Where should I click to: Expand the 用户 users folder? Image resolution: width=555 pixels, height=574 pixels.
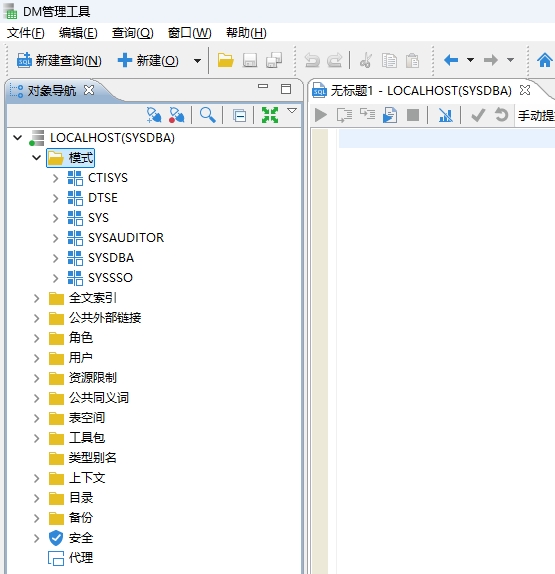36,358
